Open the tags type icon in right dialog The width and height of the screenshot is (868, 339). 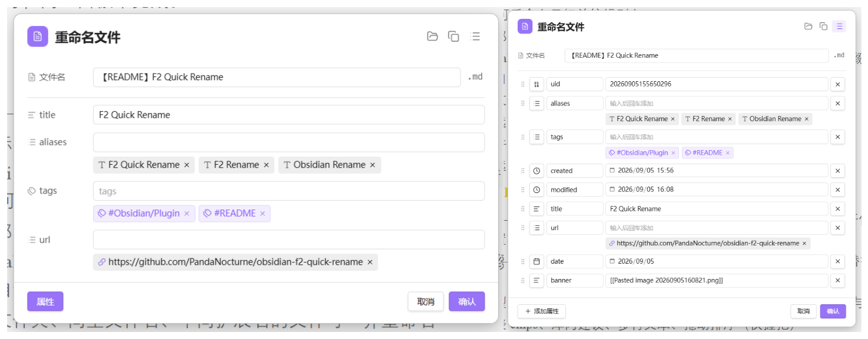pyautogui.click(x=536, y=137)
